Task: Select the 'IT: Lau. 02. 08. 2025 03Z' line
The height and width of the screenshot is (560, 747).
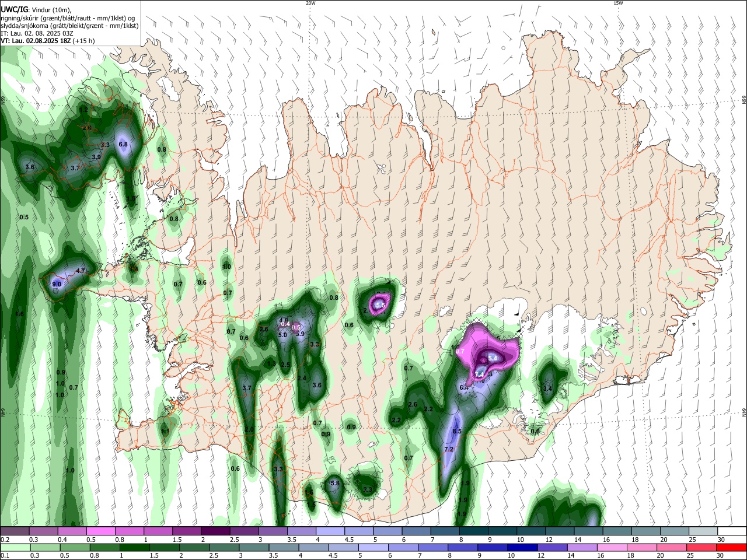Action: coord(37,33)
